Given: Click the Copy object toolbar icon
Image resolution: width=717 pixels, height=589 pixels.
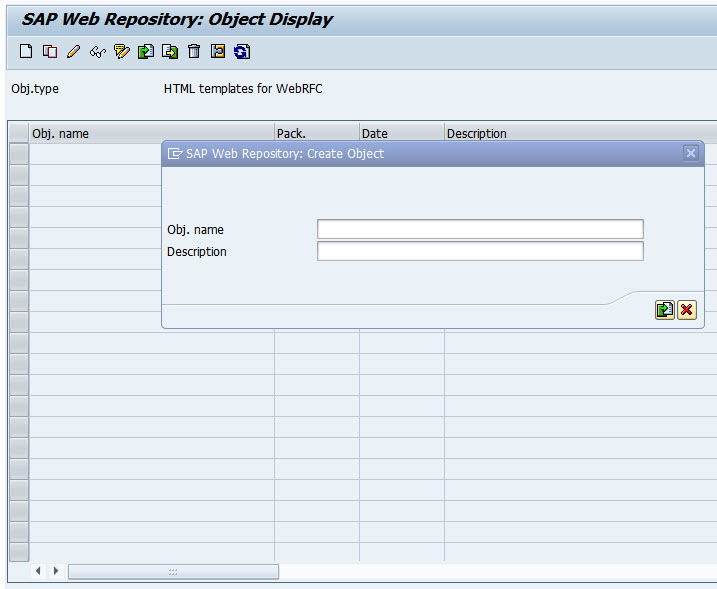Looking at the screenshot, I should 50,51.
